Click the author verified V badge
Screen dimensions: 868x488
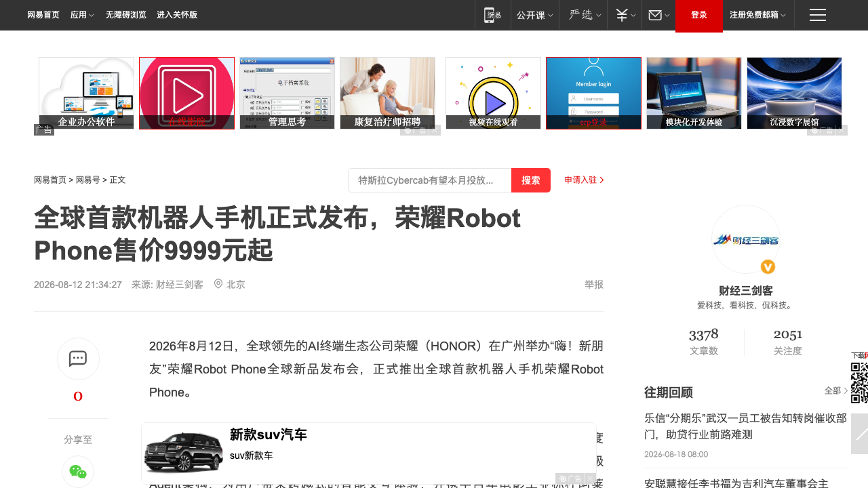(768, 267)
